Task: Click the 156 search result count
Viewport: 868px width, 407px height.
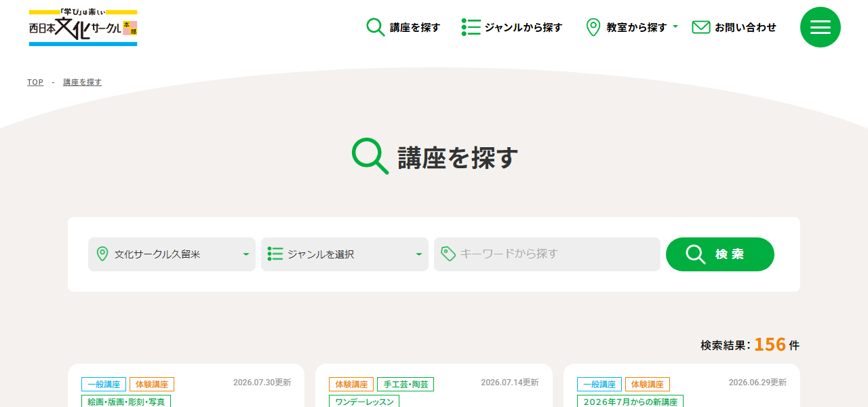Action: pos(770,345)
